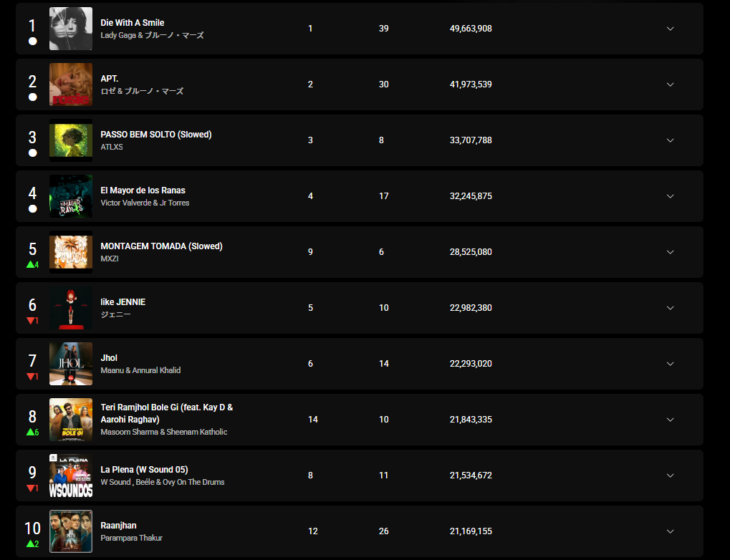
Task: Click the red down-1 arrow beside like JENNIE
Action: [x=32, y=320]
